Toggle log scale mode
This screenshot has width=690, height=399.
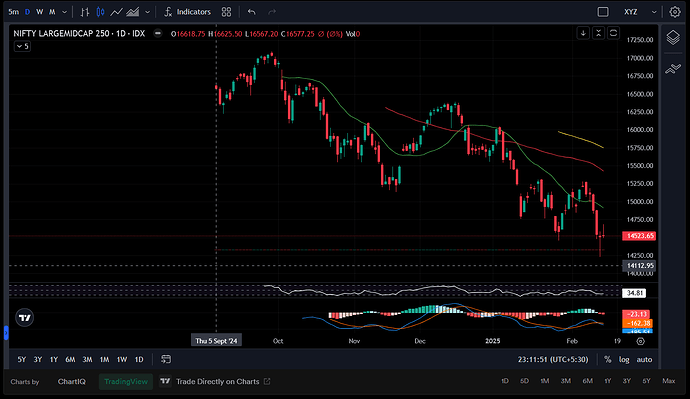pos(624,359)
